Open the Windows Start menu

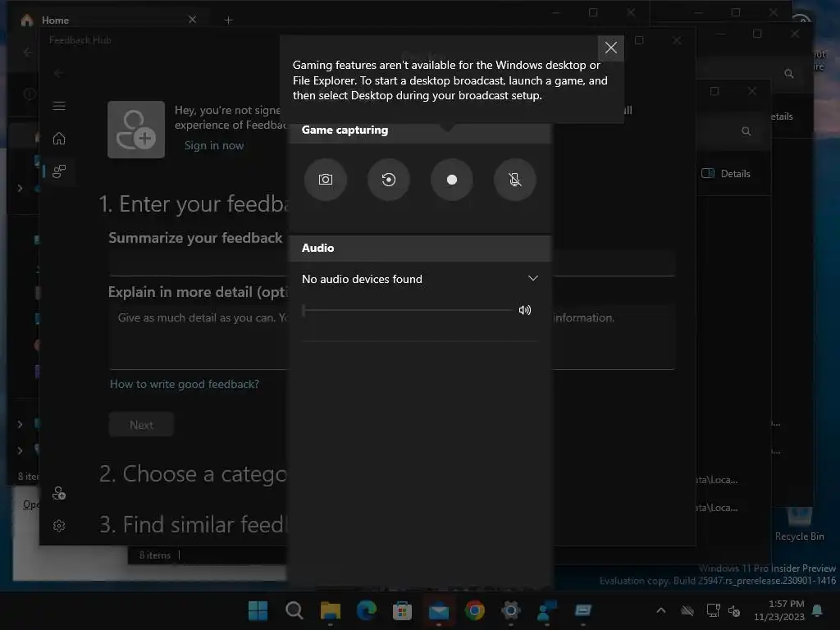coord(258,610)
